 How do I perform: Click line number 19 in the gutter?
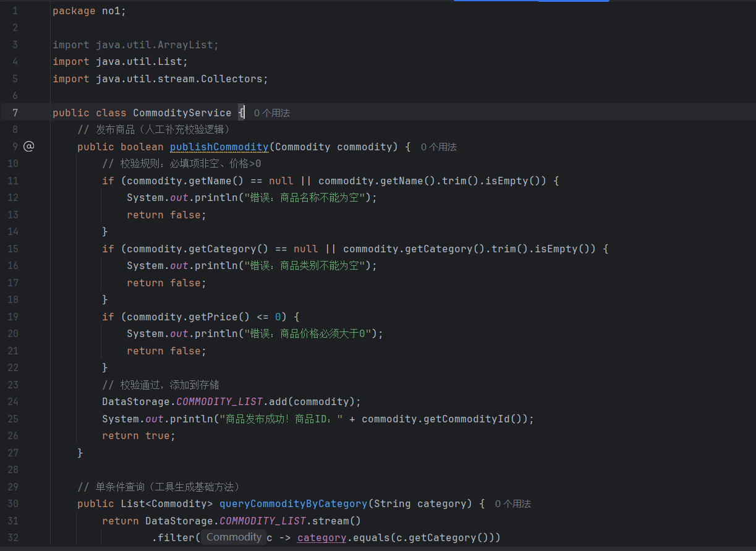13,317
